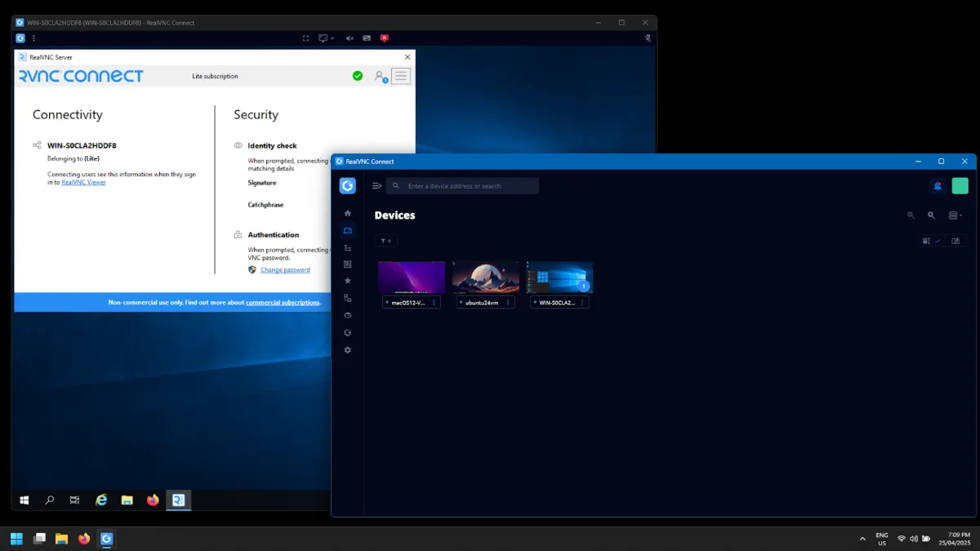Open the commercial subscriptions link
The image size is (980, 551).
pyautogui.click(x=283, y=302)
